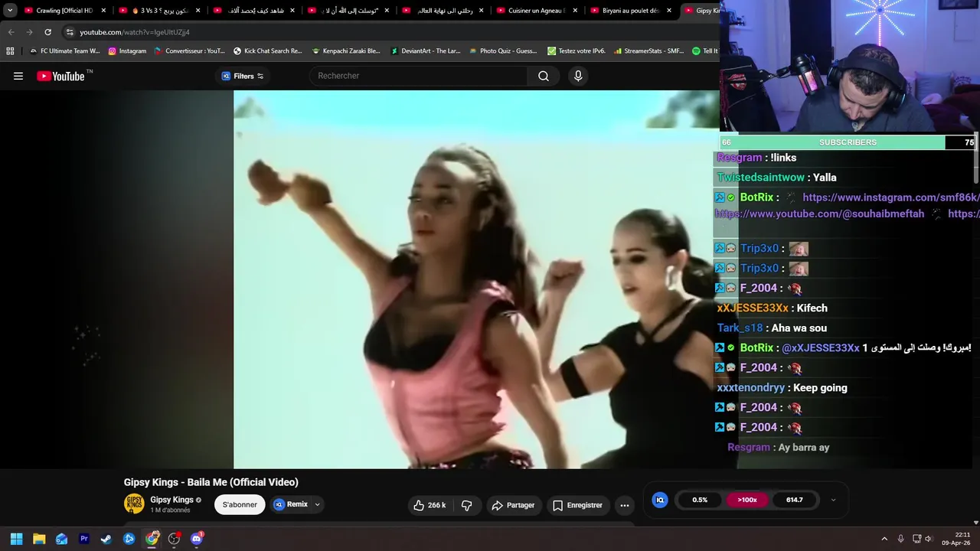Open DeviantArt bookmark
This screenshot has width=980, height=551.
point(426,51)
